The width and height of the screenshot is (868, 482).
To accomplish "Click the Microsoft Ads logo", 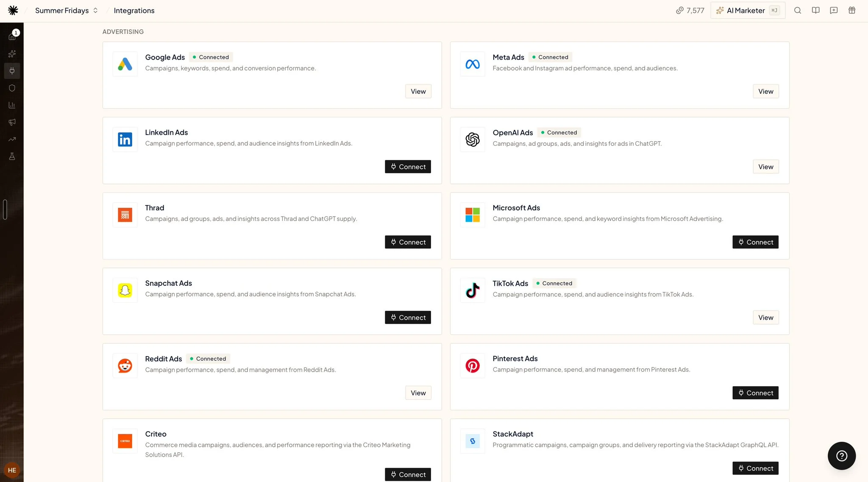I will 473,215.
